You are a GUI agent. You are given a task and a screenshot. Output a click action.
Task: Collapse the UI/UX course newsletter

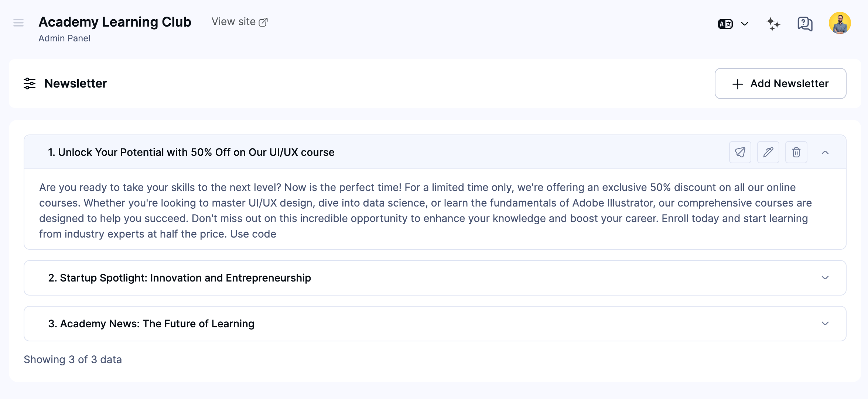(x=826, y=152)
